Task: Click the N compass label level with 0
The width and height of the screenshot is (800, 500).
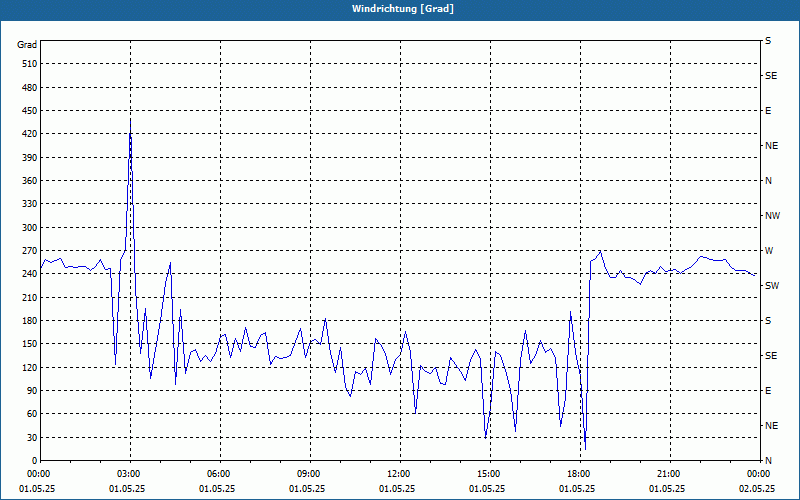Action: (768, 461)
